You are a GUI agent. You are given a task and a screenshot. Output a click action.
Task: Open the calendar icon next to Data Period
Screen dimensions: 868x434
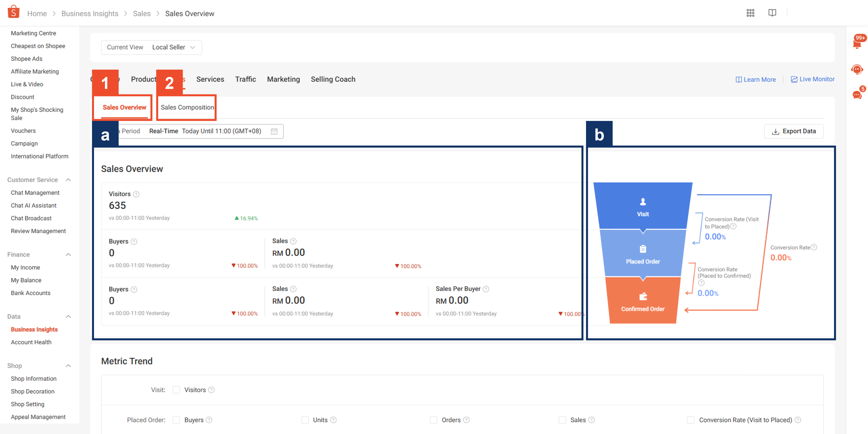coord(274,131)
